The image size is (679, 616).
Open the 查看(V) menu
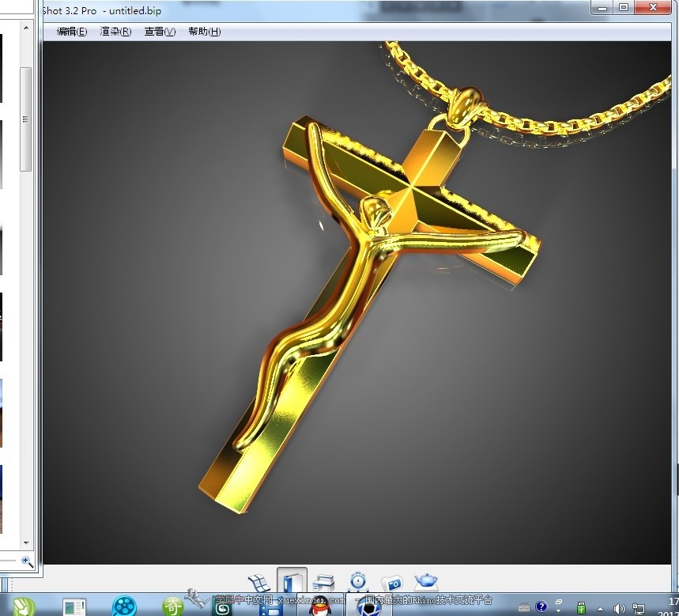(x=160, y=32)
